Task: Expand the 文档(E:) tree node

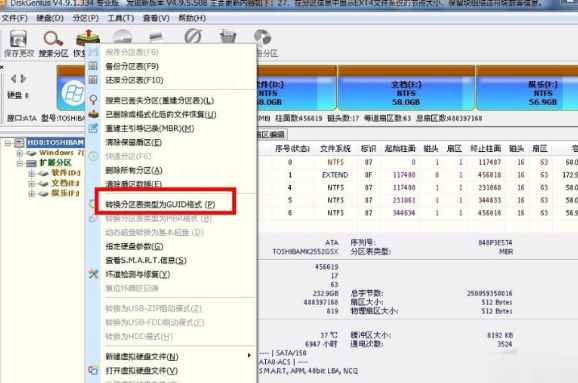Action: point(32,184)
